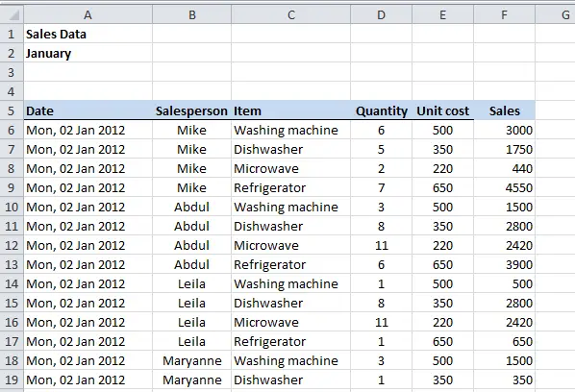Select sales value 4550 cell
The width and height of the screenshot is (575, 392).
point(504,187)
